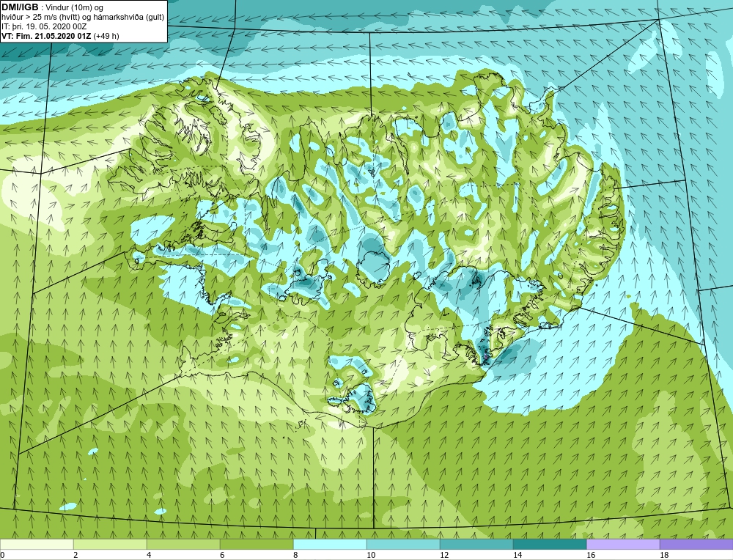Click the scale label '16'

point(591,555)
